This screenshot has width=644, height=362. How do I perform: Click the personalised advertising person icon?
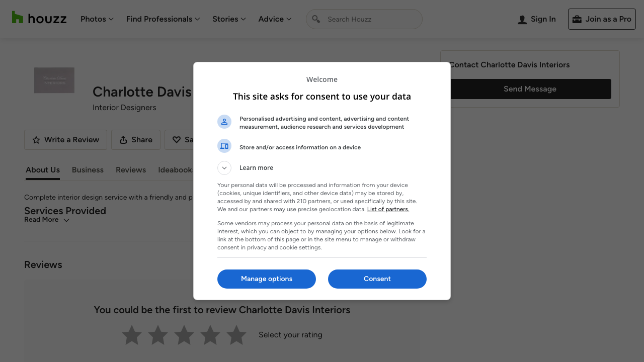click(x=224, y=122)
